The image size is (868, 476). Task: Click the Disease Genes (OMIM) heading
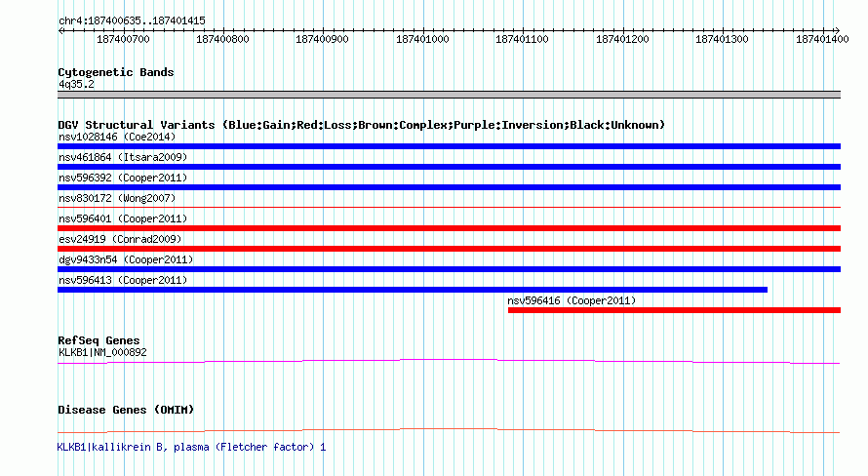126,410
